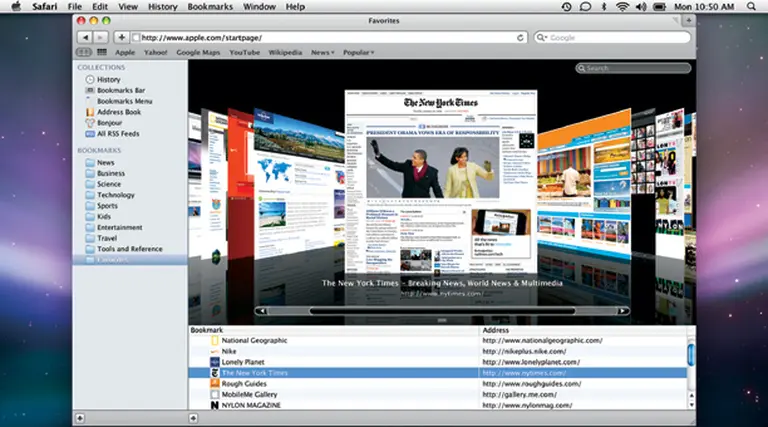Open the Bookmarks menu

click(210, 7)
